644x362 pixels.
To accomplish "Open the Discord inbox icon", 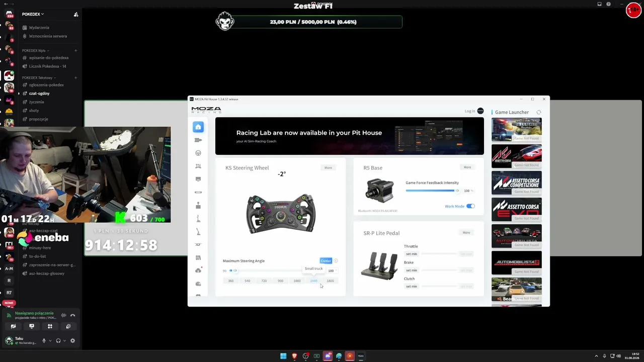I will [x=599, y=4].
